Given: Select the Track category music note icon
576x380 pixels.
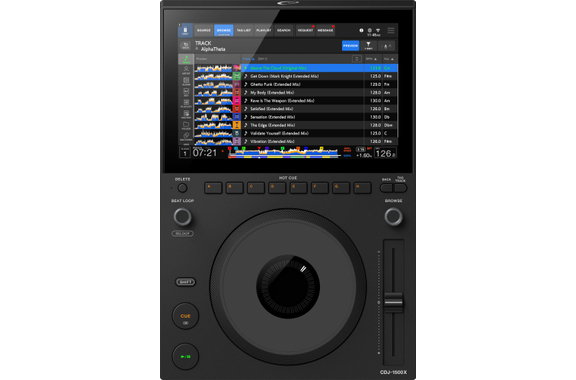Looking at the screenshot, I should 186,59.
